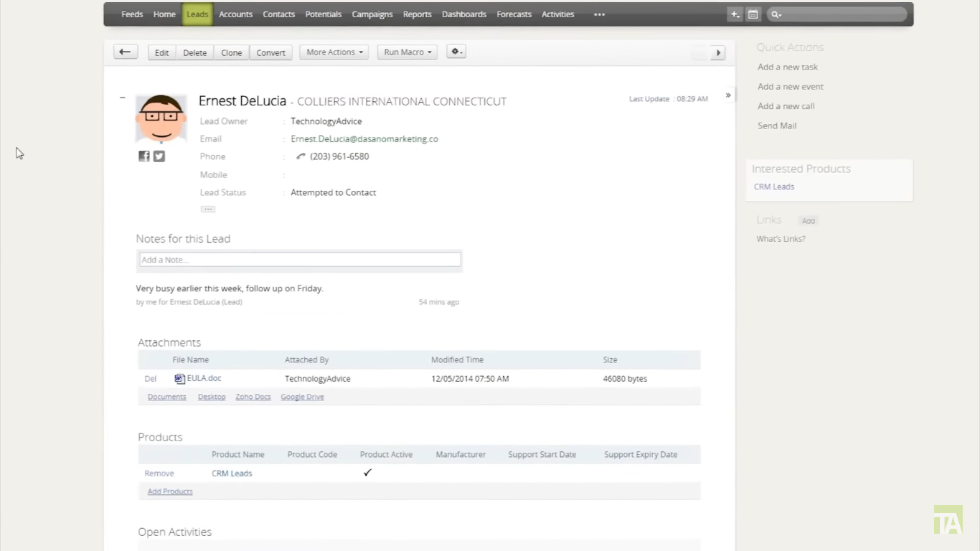Switch to the Accounts tab

pyautogui.click(x=236, y=14)
